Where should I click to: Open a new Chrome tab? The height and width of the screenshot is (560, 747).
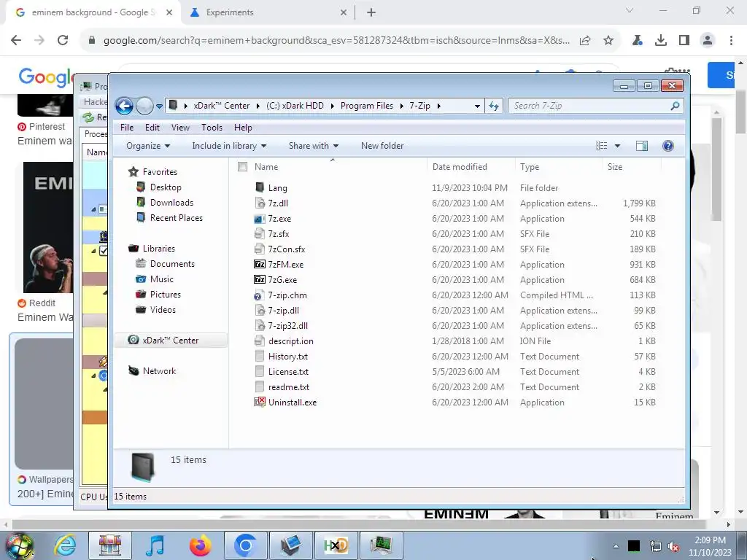coord(371,12)
